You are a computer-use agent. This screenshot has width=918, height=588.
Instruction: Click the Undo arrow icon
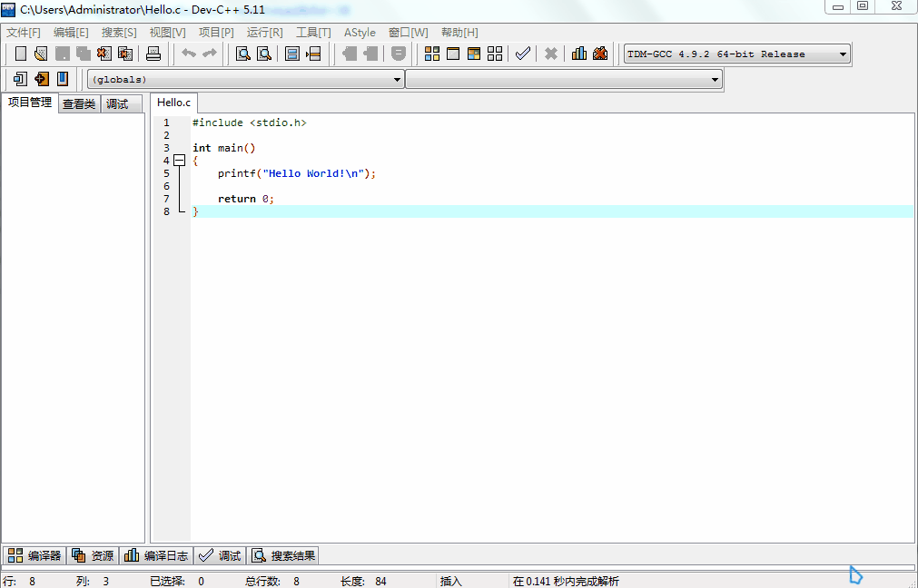pos(189,54)
